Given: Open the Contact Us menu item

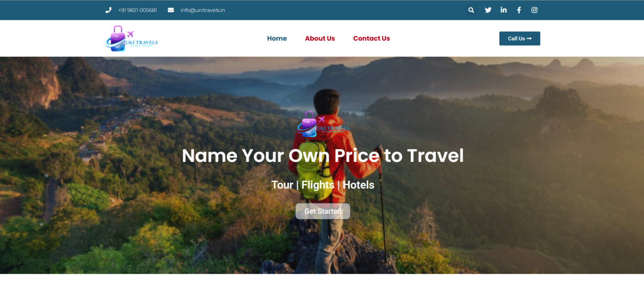Looking at the screenshot, I should 372,39.
